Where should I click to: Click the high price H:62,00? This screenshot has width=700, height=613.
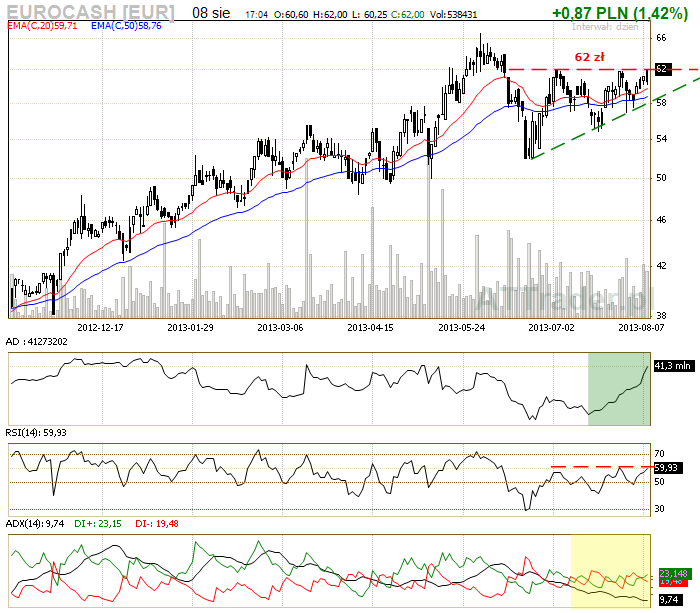[330, 15]
